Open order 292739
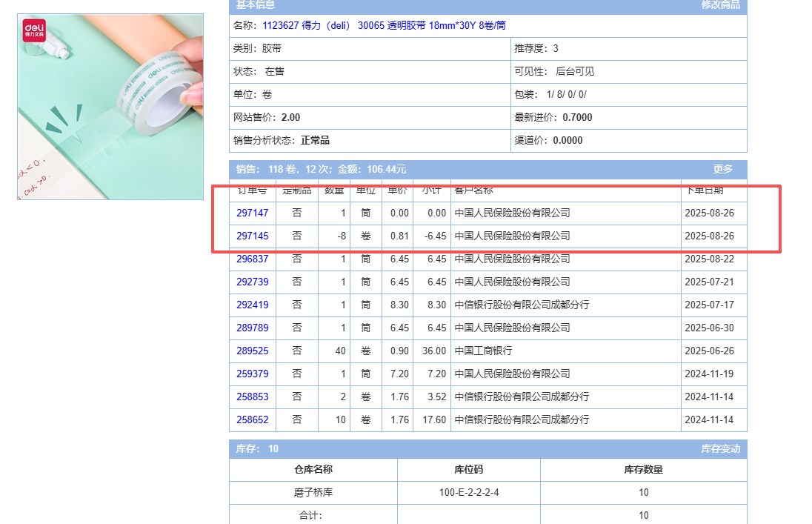Image resolution: width=812 pixels, height=524 pixels. coord(253,282)
